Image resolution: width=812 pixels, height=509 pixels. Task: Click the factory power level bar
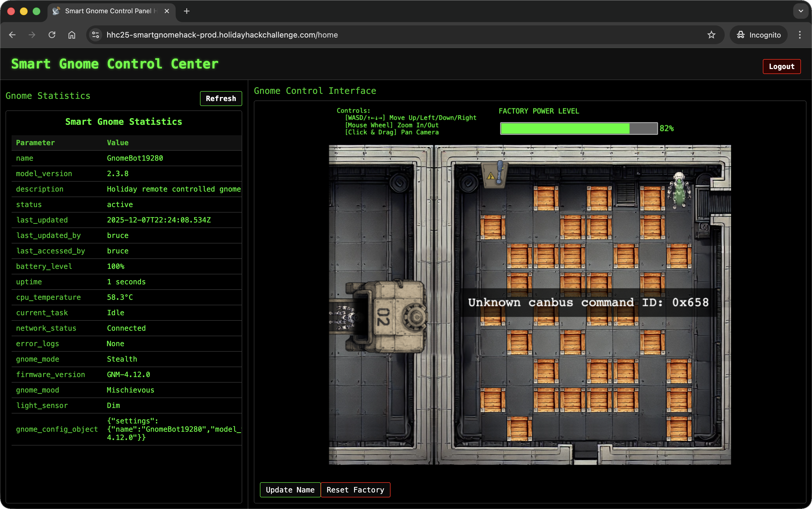click(579, 128)
